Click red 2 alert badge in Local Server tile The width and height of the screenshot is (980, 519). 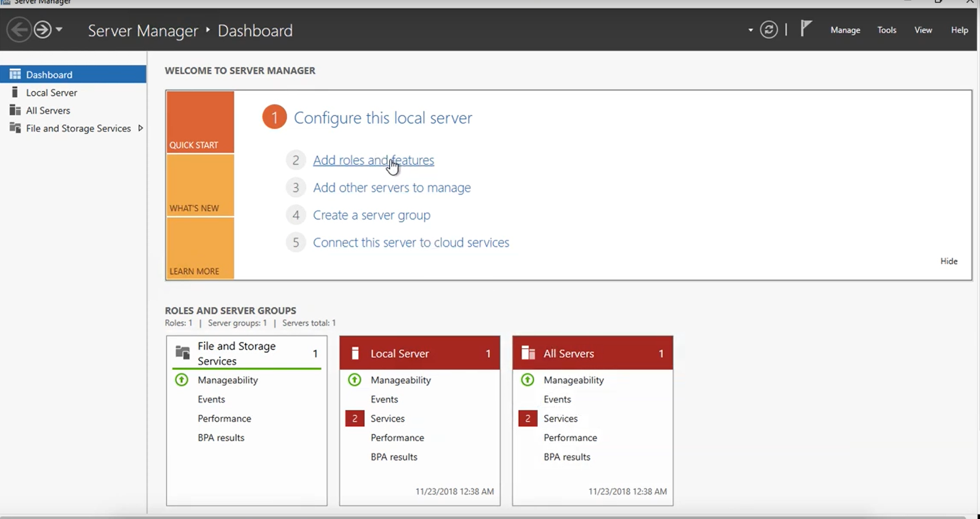click(x=355, y=418)
